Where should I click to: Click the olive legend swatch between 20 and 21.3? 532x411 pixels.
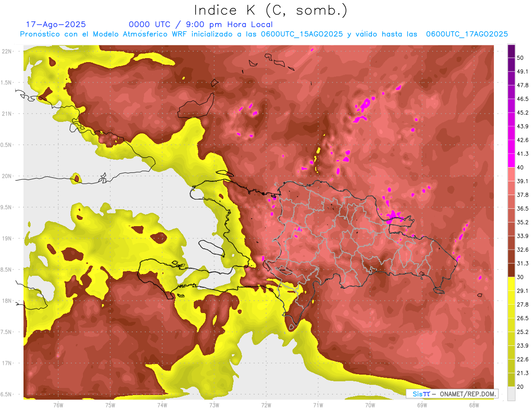511,380
